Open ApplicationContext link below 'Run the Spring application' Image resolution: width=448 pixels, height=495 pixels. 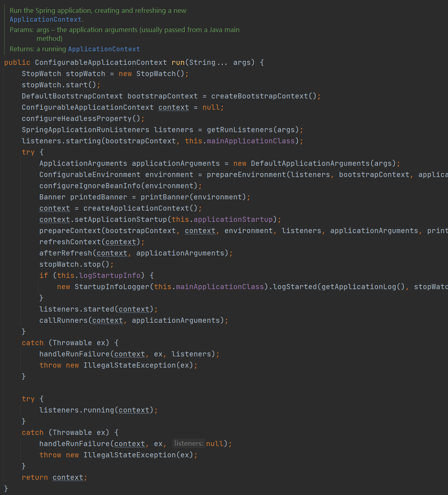point(46,19)
